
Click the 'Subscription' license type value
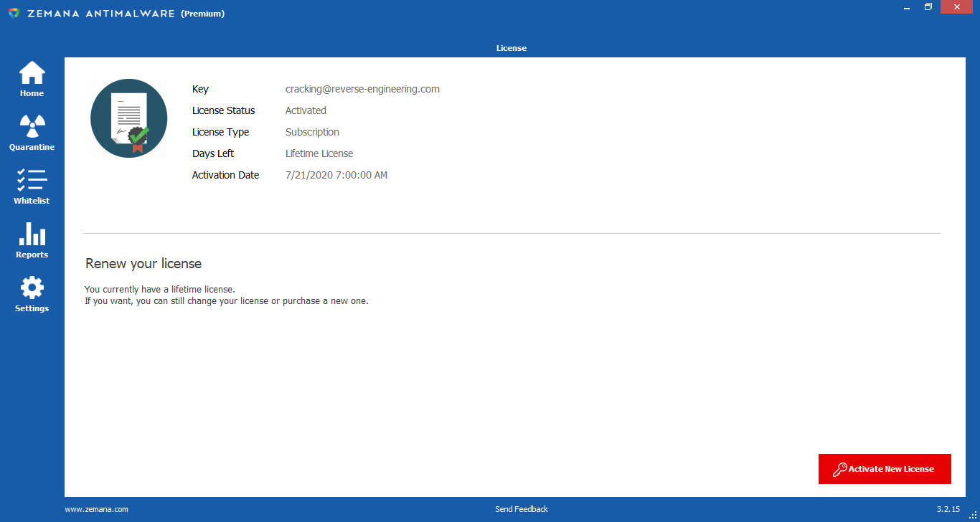pos(312,132)
